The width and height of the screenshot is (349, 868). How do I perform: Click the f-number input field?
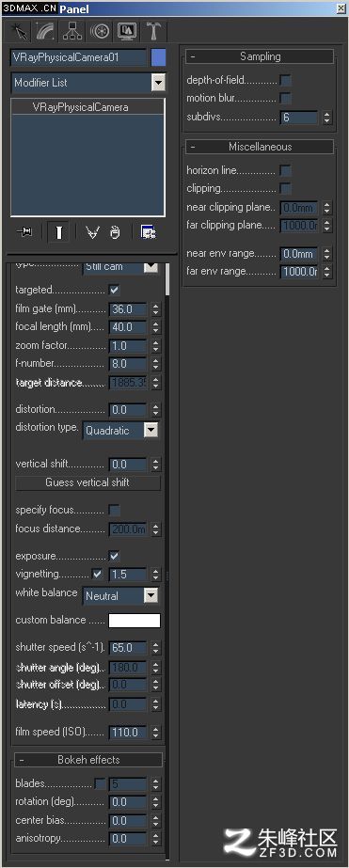128,364
